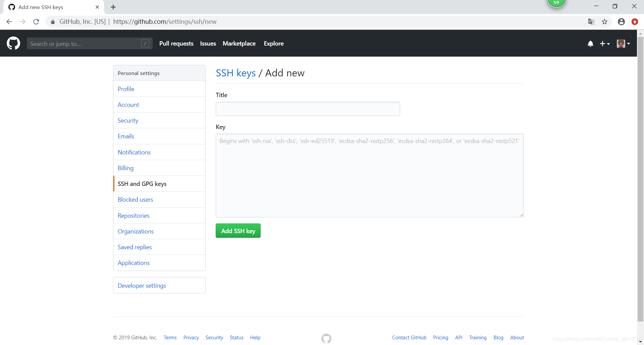Open Repositories settings in sidebar

click(x=159, y=215)
